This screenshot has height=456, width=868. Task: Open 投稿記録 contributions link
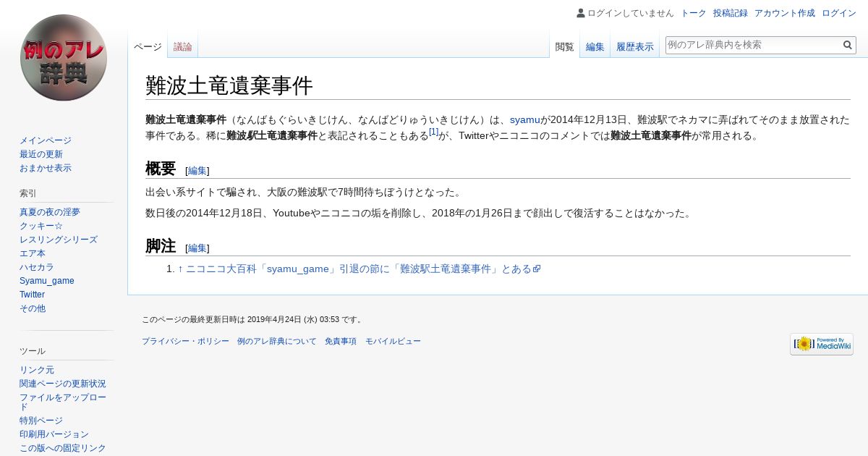(731, 13)
